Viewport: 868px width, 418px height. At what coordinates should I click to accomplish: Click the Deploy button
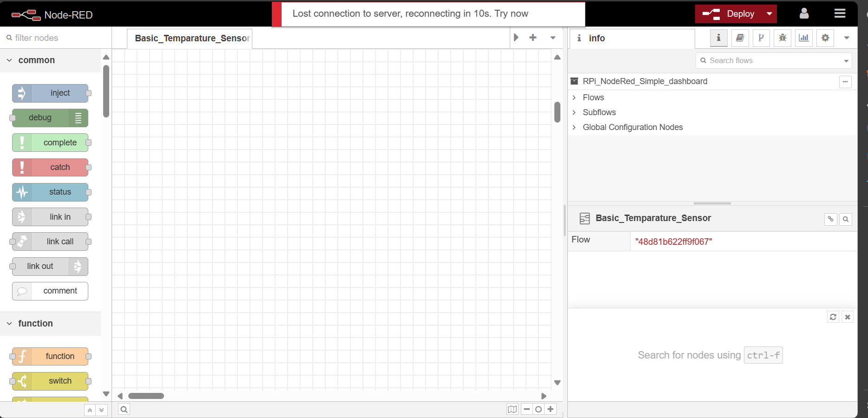click(729, 14)
